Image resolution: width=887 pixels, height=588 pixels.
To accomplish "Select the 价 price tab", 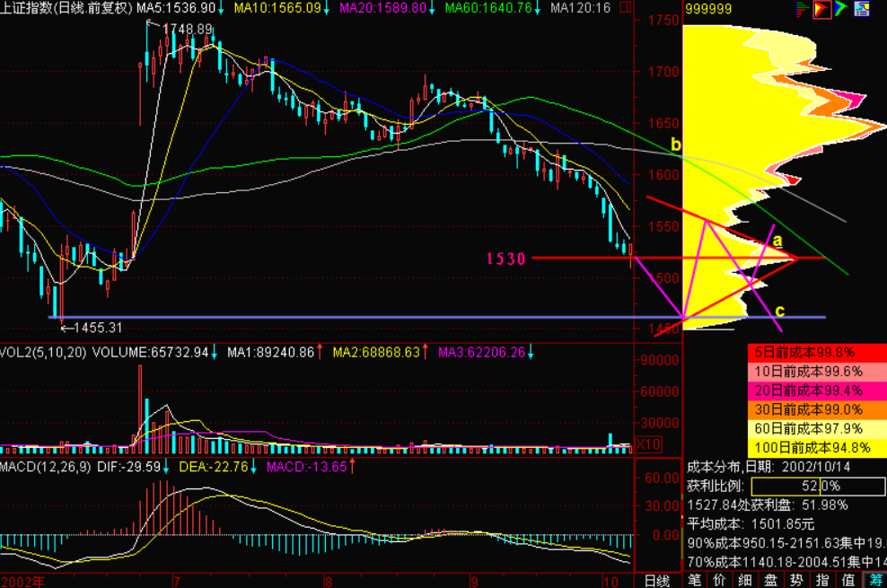I will [720, 581].
